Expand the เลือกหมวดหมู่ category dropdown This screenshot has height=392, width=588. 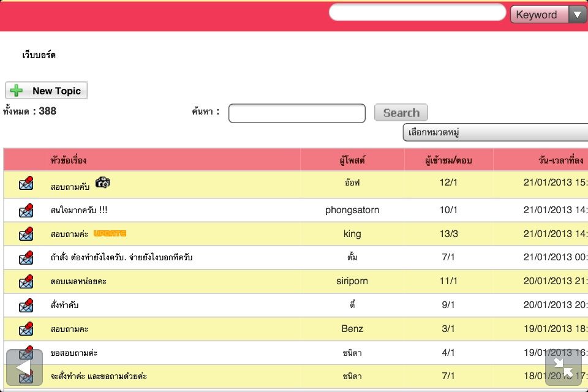click(x=495, y=132)
